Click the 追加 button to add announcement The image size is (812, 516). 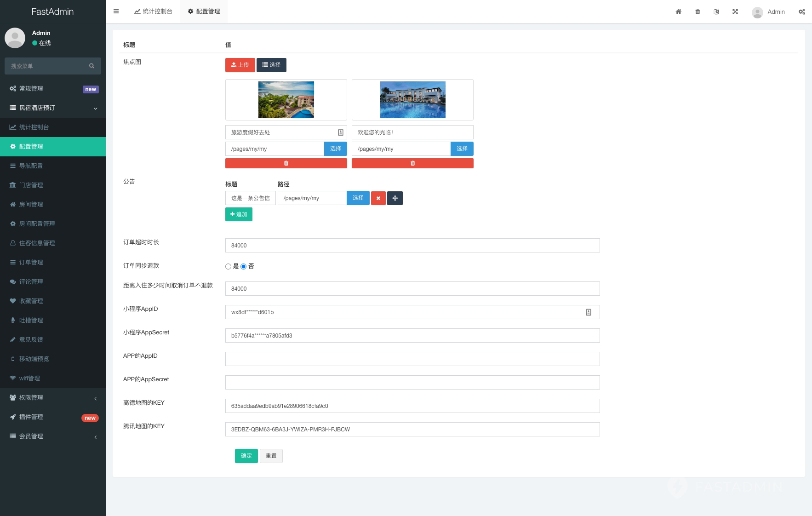[x=239, y=214]
